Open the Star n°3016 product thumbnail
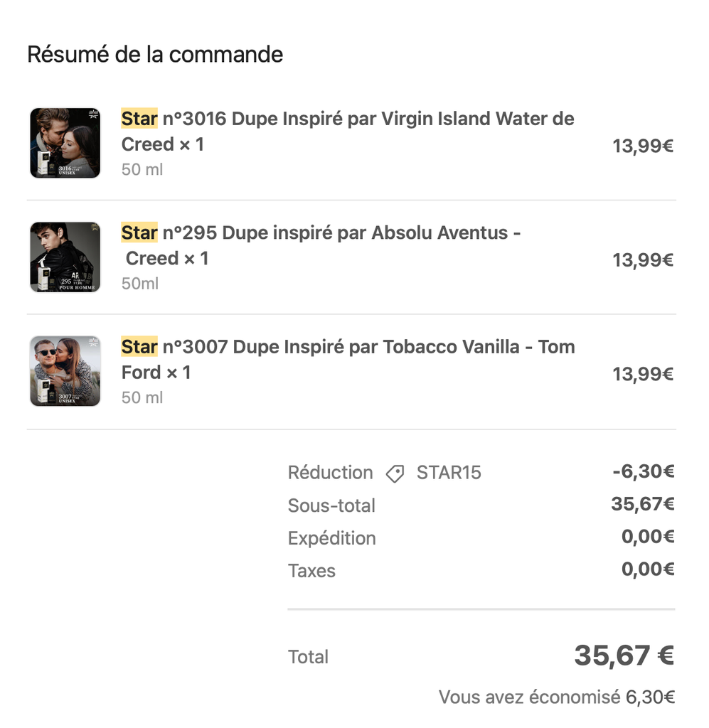709x728 pixels. point(65,143)
